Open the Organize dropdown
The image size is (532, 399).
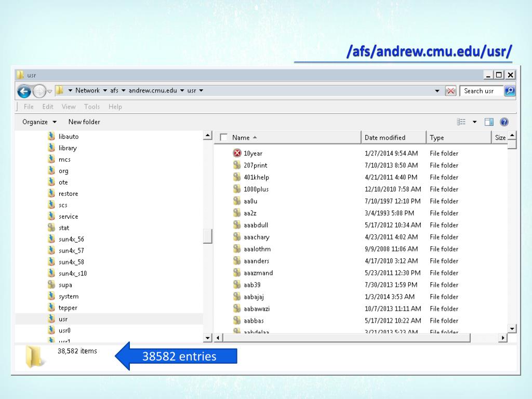tap(39, 122)
